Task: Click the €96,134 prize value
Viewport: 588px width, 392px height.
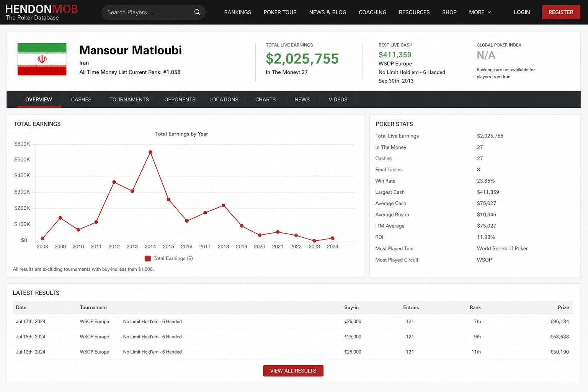Action: click(x=559, y=322)
